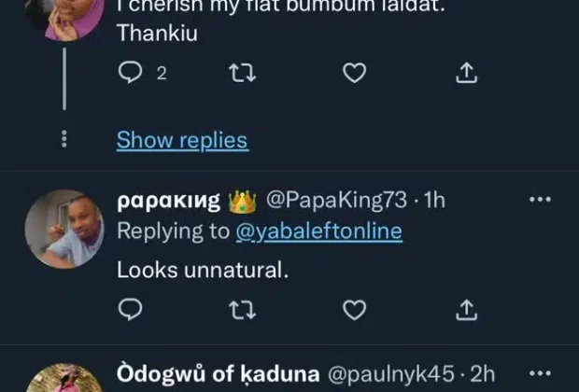Visit the @paulnyk45 handle
Image resolution: width=579 pixels, height=392 pixels.
tap(389, 375)
